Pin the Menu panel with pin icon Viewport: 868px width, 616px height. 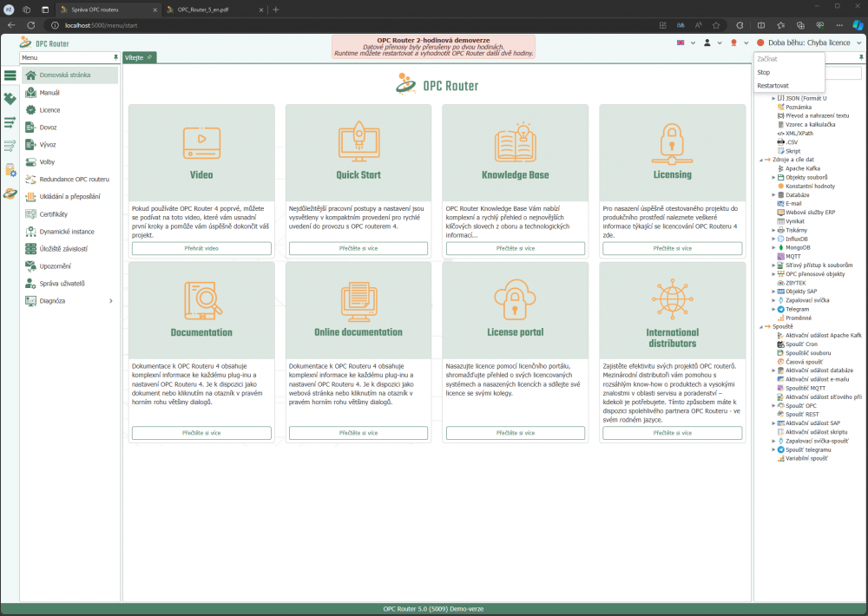(x=115, y=57)
